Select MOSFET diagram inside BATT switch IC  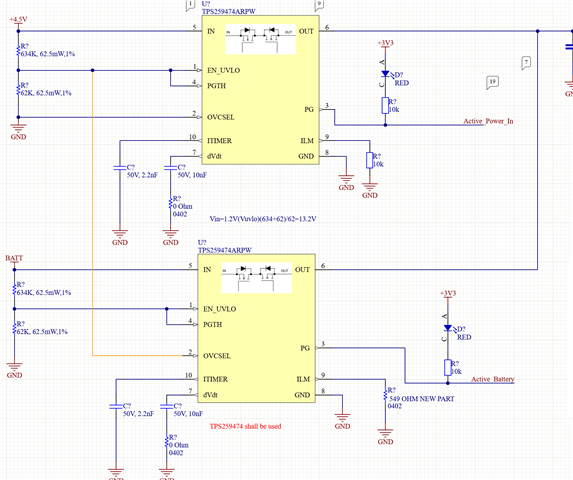click(x=256, y=278)
